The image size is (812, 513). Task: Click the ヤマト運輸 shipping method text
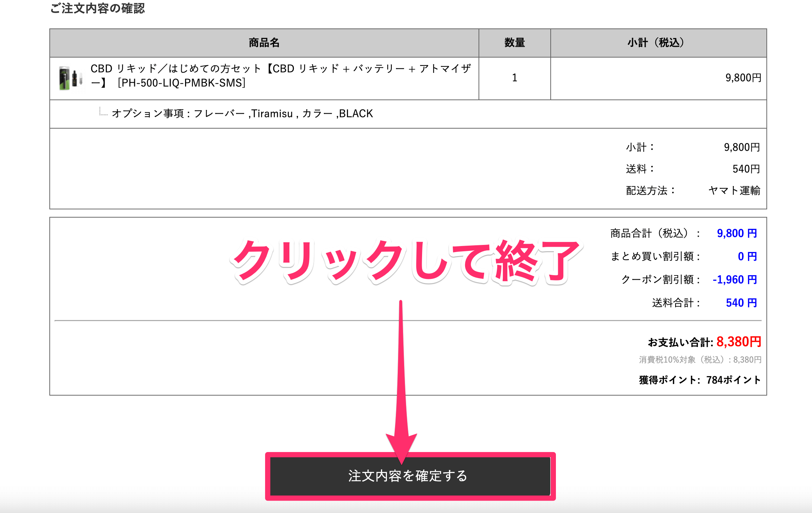coord(734,191)
